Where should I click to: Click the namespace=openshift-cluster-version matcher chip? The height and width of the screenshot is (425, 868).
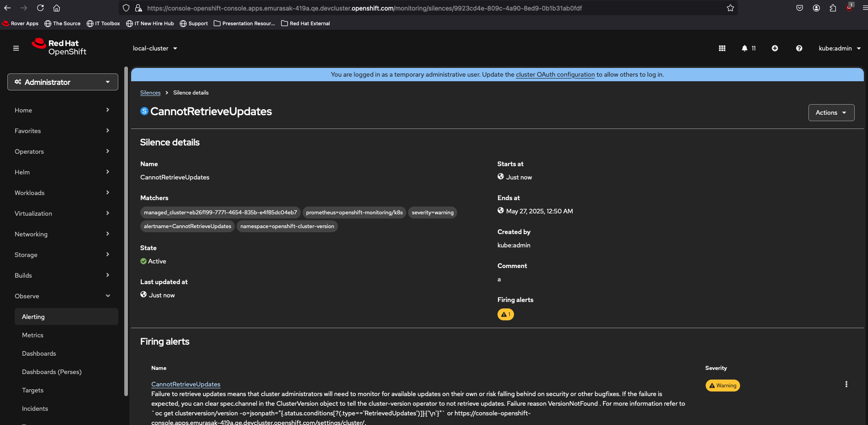pyautogui.click(x=287, y=226)
